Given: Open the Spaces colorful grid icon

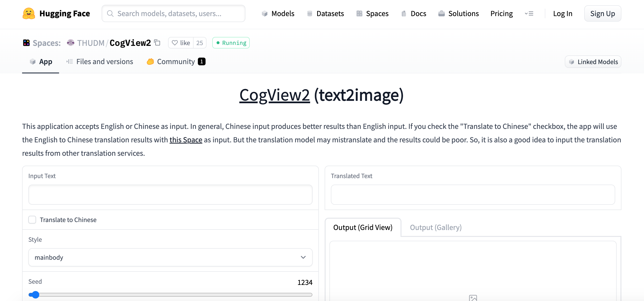Looking at the screenshot, I should [x=26, y=43].
